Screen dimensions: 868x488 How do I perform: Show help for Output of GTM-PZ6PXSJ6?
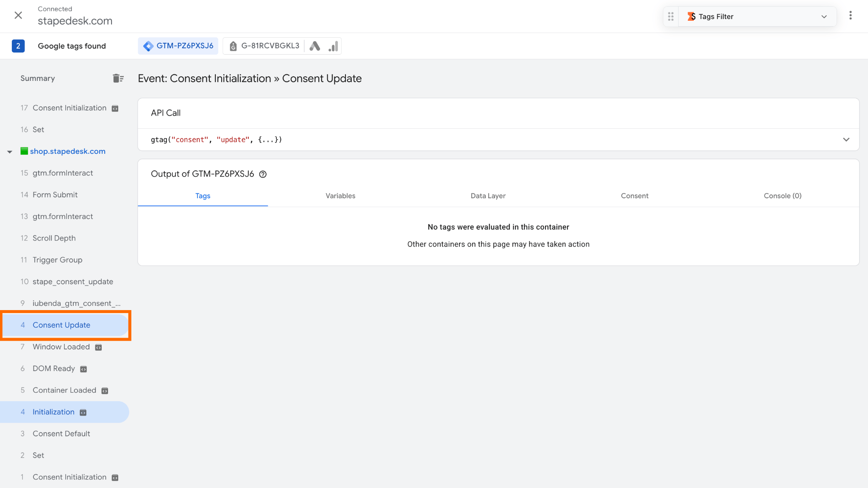(x=263, y=174)
